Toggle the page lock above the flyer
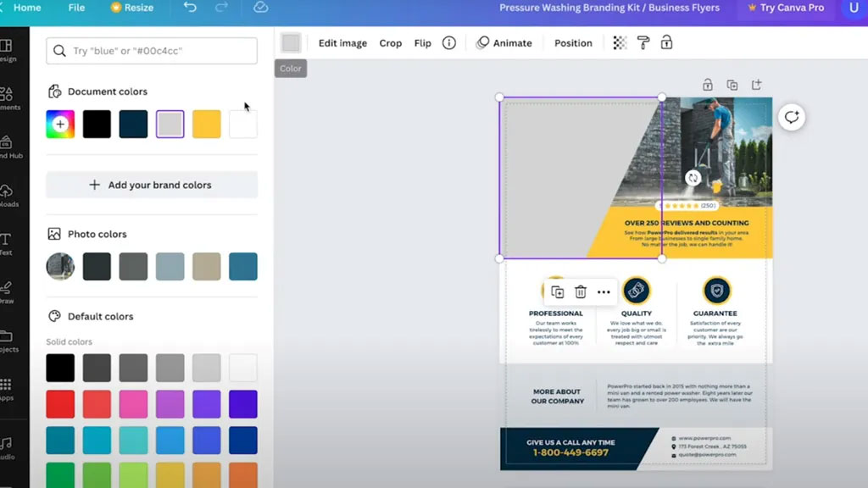This screenshot has width=868, height=488. click(x=707, y=85)
